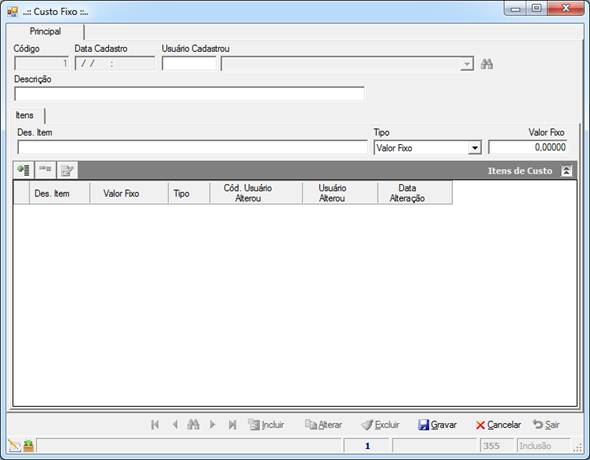Click the edit item icon in the items toolbar

[x=67, y=170]
